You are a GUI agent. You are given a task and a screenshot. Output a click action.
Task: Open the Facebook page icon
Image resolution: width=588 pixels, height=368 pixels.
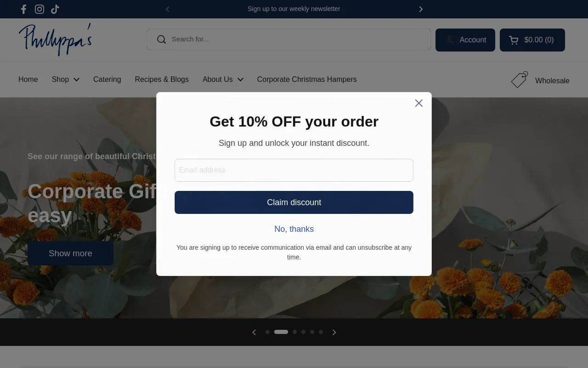24,9
